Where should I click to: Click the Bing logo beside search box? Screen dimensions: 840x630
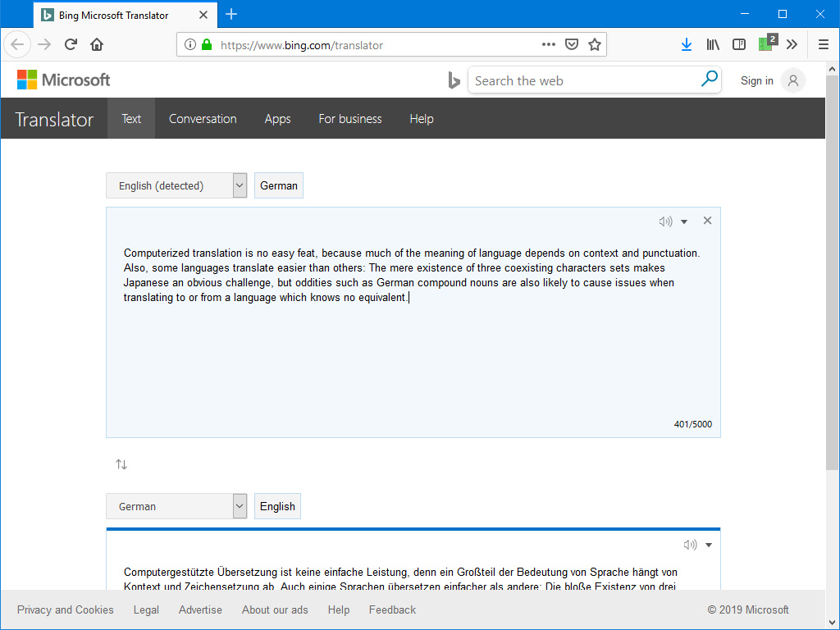[x=454, y=80]
